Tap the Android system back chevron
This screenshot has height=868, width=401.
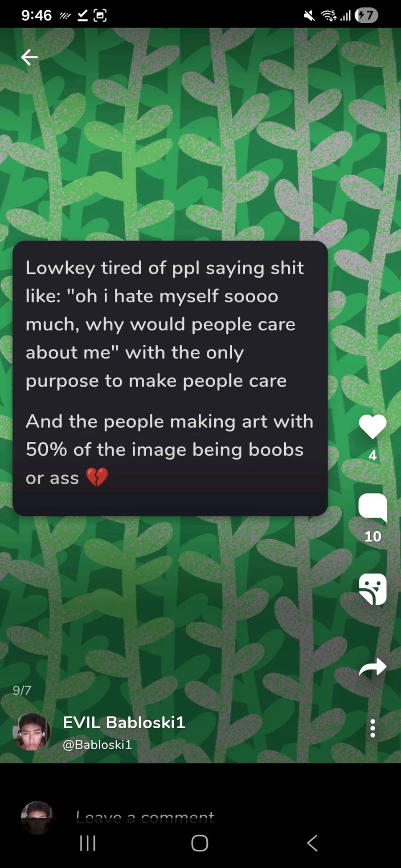coord(312,843)
